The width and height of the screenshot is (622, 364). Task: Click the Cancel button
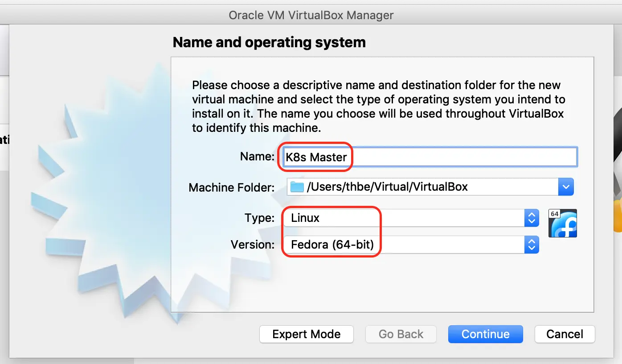point(565,334)
